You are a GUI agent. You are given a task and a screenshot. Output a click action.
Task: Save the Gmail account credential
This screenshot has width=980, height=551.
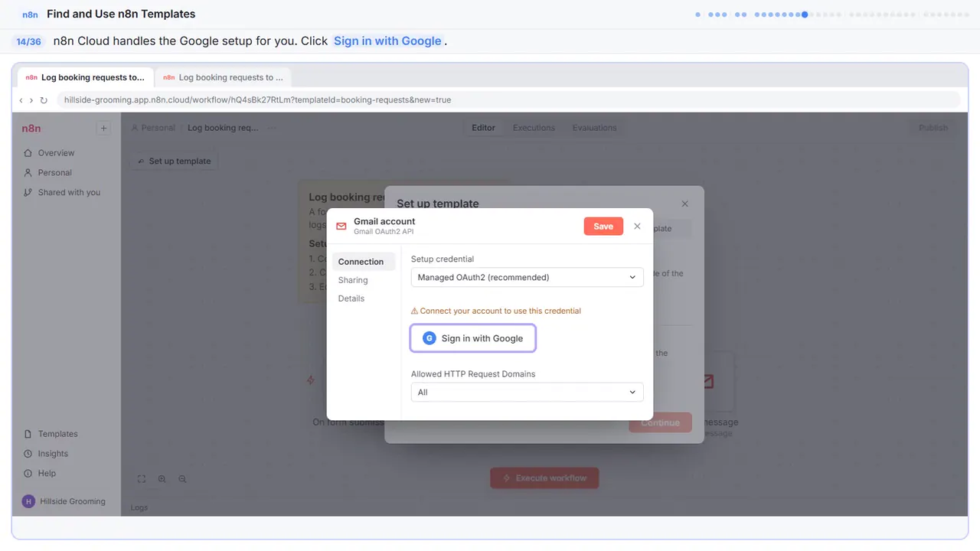point(603,227)
